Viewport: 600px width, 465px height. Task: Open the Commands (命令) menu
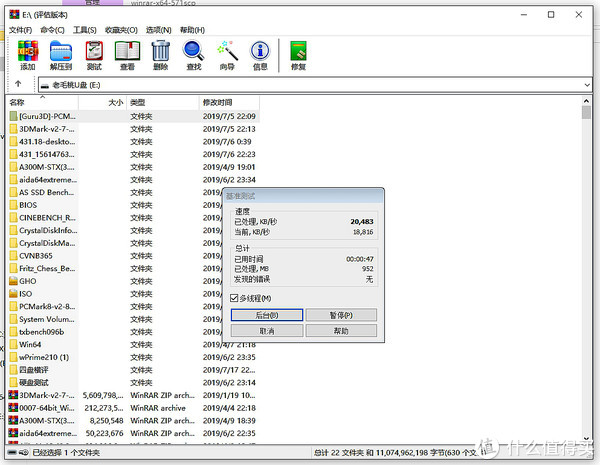point(52,30)
